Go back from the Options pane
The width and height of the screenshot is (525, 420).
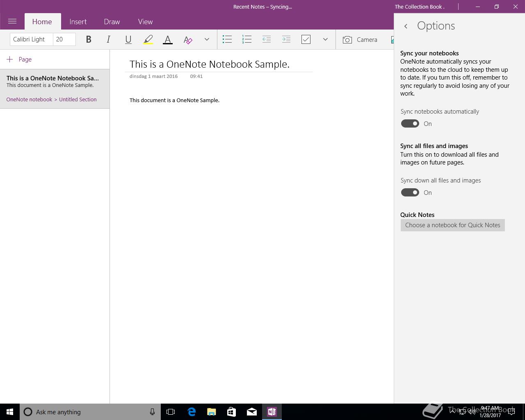[406, 26]
